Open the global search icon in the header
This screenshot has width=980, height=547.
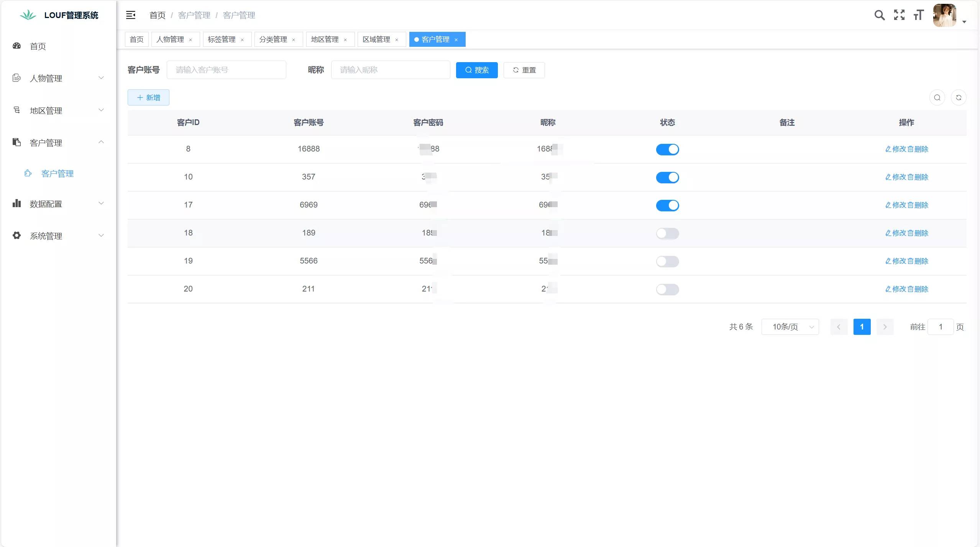pos(880,15)
